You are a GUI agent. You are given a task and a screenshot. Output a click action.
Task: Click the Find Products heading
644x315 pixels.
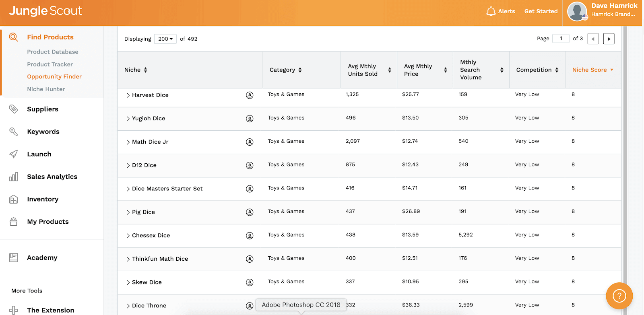click(x=50, y=37)
